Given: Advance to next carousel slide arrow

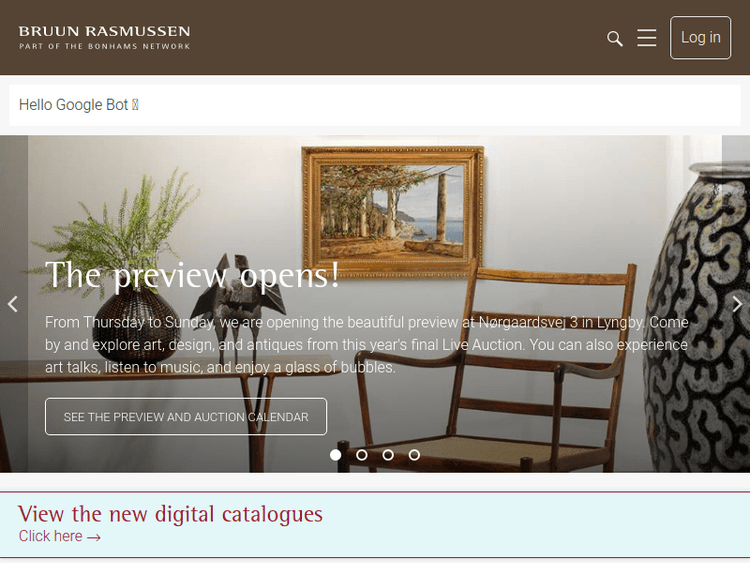Looking at the screenshot, I should pos(737,304).
